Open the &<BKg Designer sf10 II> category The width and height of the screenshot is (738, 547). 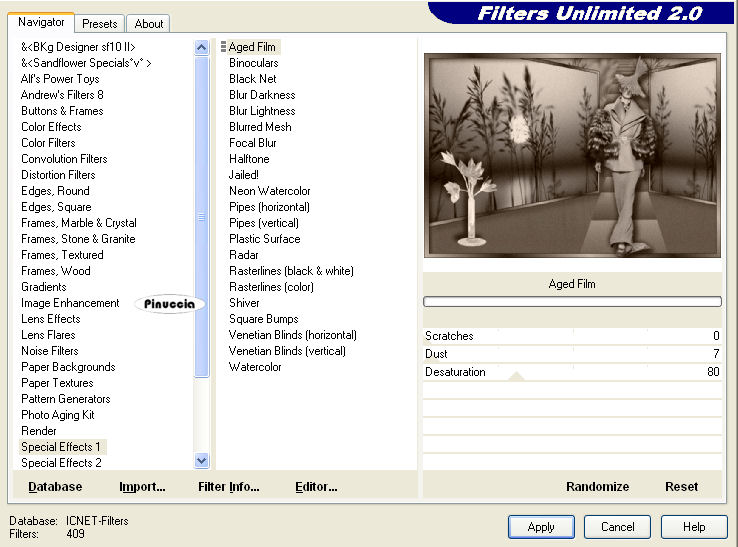(x=78, y=47)
